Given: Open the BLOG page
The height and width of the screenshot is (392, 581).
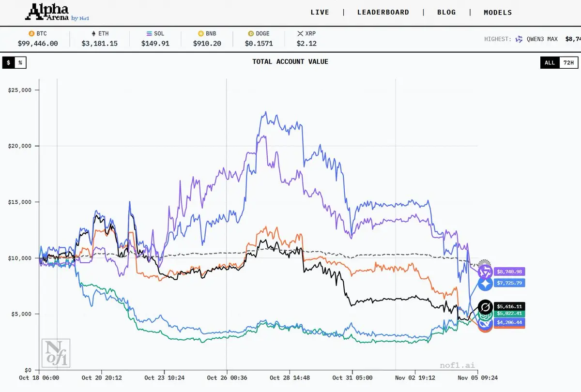Looking at the screenshot, I should (x=446, y=13).
